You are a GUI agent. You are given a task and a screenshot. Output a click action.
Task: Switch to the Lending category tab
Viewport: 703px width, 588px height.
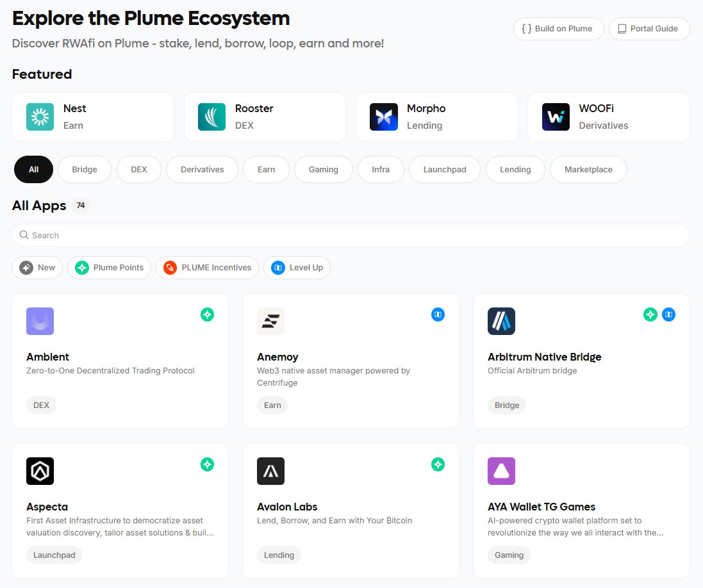click(515, 170)
